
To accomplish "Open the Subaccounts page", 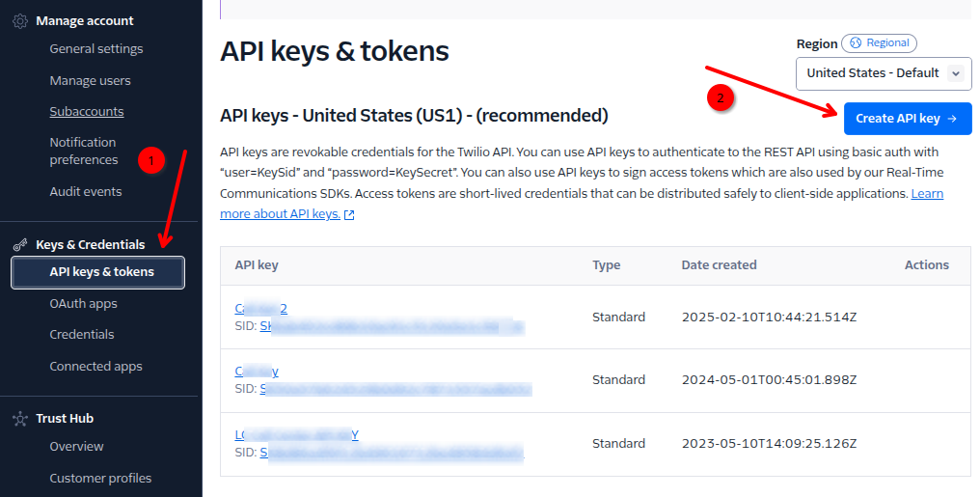I will click(x=87, y=112).
